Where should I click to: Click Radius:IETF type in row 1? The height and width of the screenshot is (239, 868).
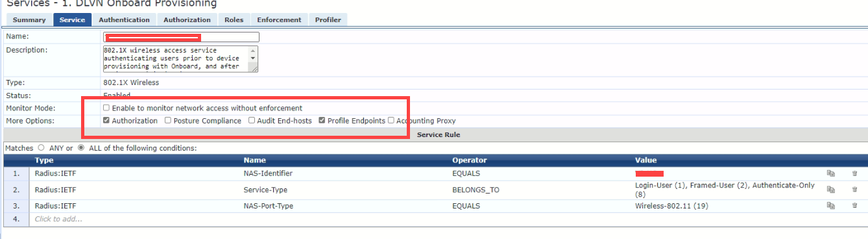pyautogui.click(x=56, y=173)
